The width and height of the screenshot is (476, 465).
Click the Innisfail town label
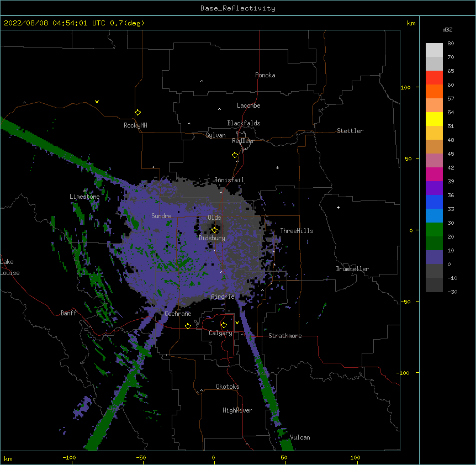point(229,180)
